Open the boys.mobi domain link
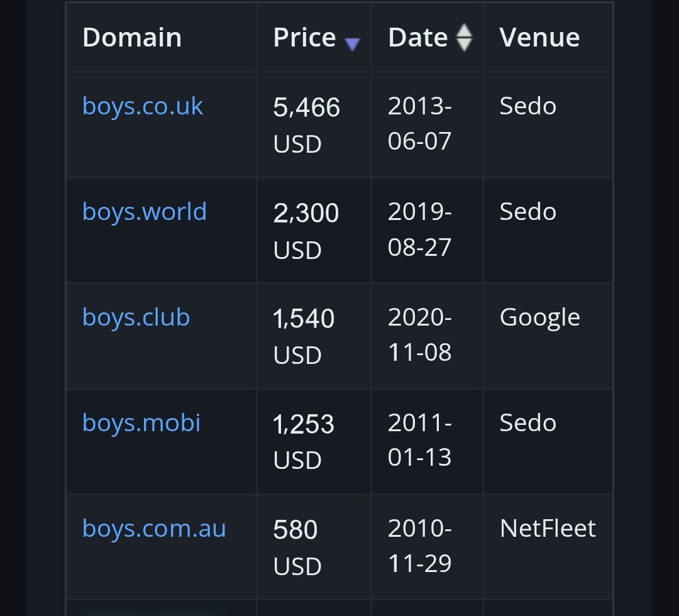 click(141, 423)
